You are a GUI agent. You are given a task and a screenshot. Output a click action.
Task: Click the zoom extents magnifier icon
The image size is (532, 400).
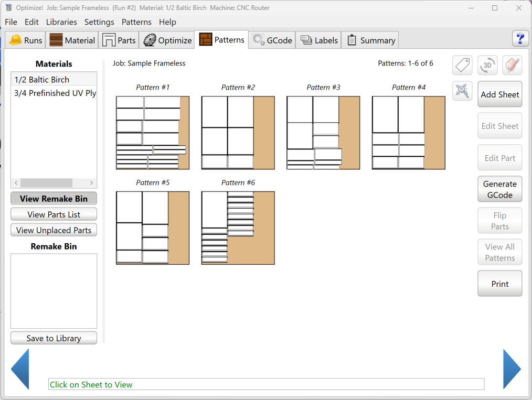point(462,91)
